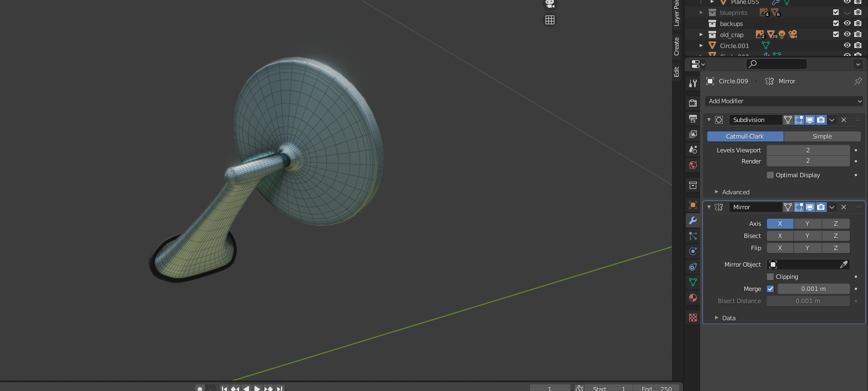This screenshot has width=868, height=391.
Task: Open the Object Data mesh tab
Action: pos(693,282)
